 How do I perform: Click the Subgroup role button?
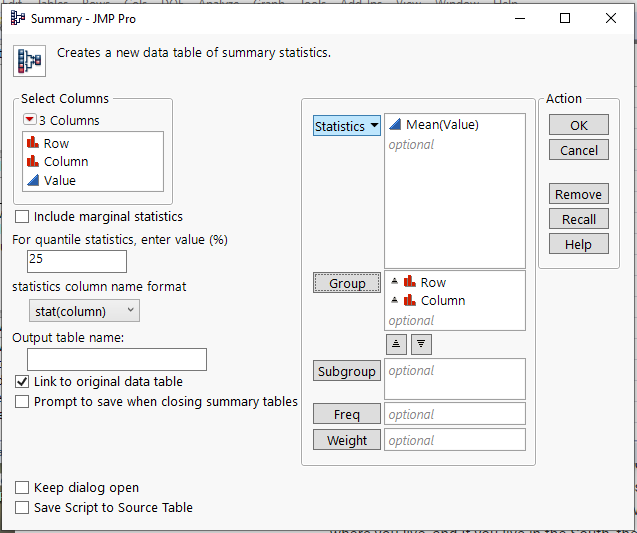pyautogui.click(x=347, y=372)
